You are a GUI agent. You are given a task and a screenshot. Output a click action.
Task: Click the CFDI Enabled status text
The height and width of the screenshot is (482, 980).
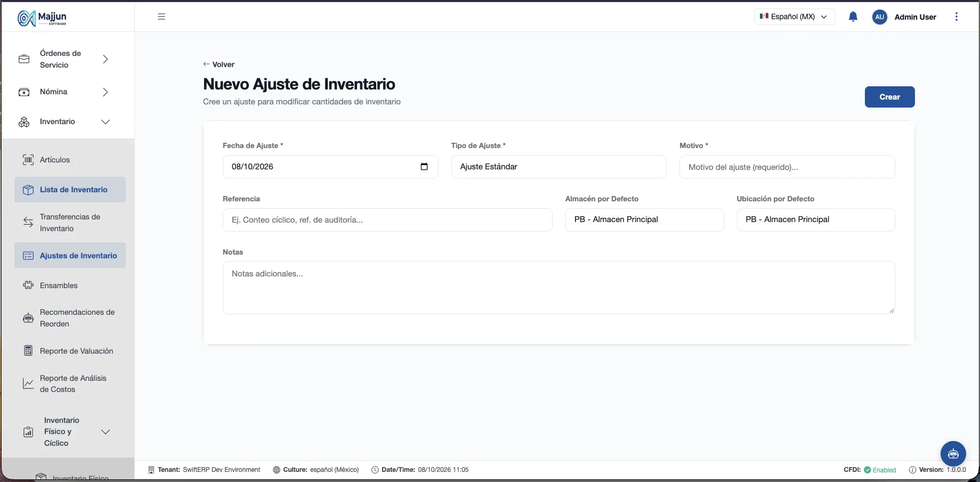(870, 470)
